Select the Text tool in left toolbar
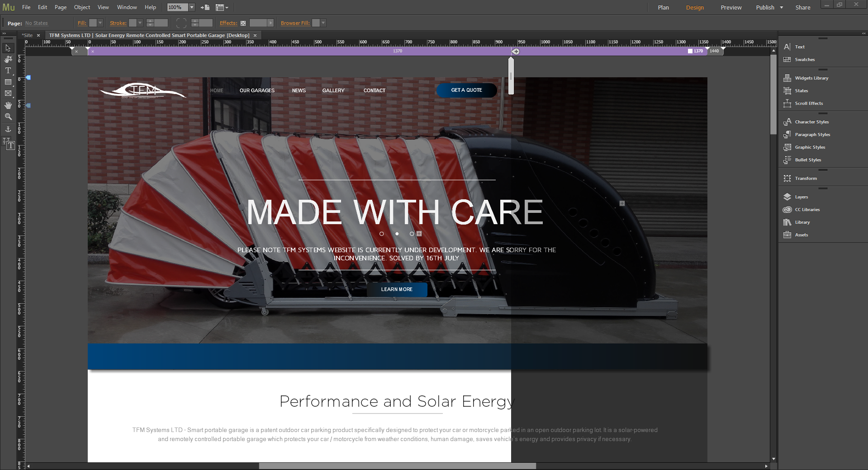Image resolution: width=868 pixels, height=470 pixels. (8, 70)
